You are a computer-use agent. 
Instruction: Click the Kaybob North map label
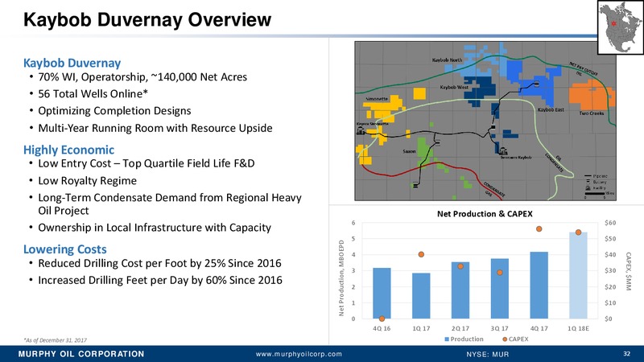tap(447, 60)
